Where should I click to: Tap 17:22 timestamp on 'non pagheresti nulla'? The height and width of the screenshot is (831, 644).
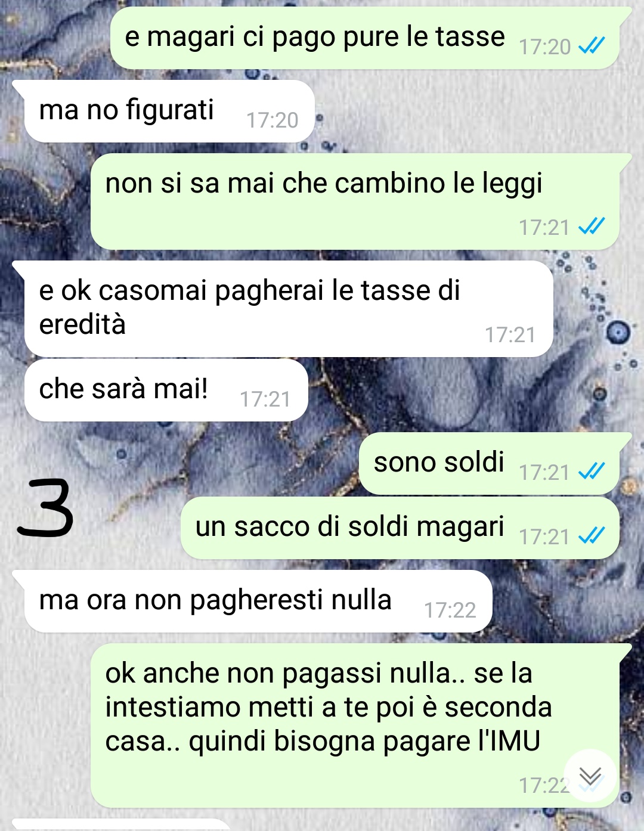pos(450,610)
